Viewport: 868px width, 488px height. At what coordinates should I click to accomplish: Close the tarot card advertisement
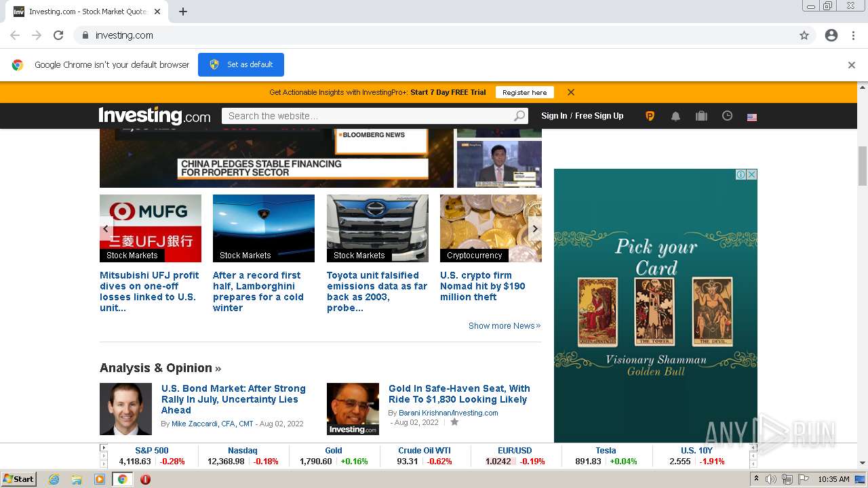[x=751, y=175]
